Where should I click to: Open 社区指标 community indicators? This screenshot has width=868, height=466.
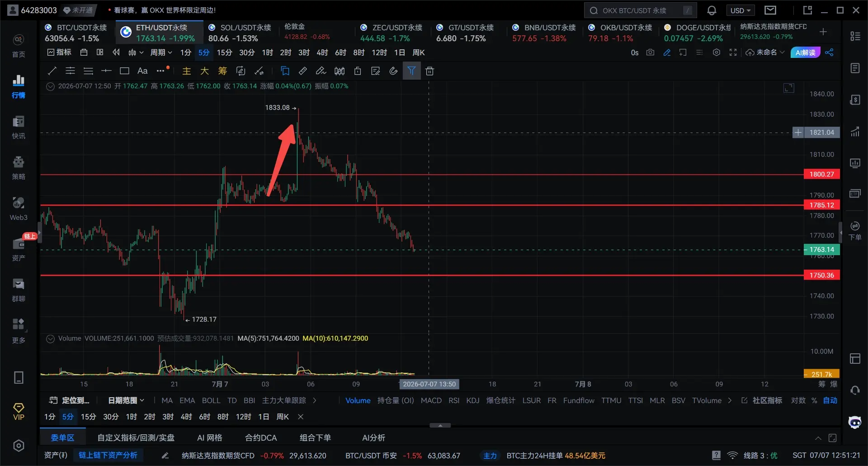762,400
